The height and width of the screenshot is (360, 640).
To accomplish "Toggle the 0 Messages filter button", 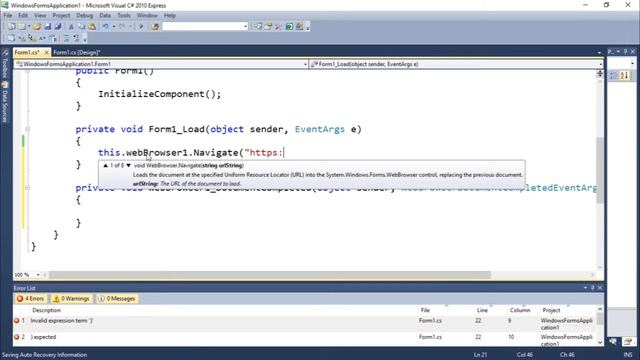I will tap(117, 299).
